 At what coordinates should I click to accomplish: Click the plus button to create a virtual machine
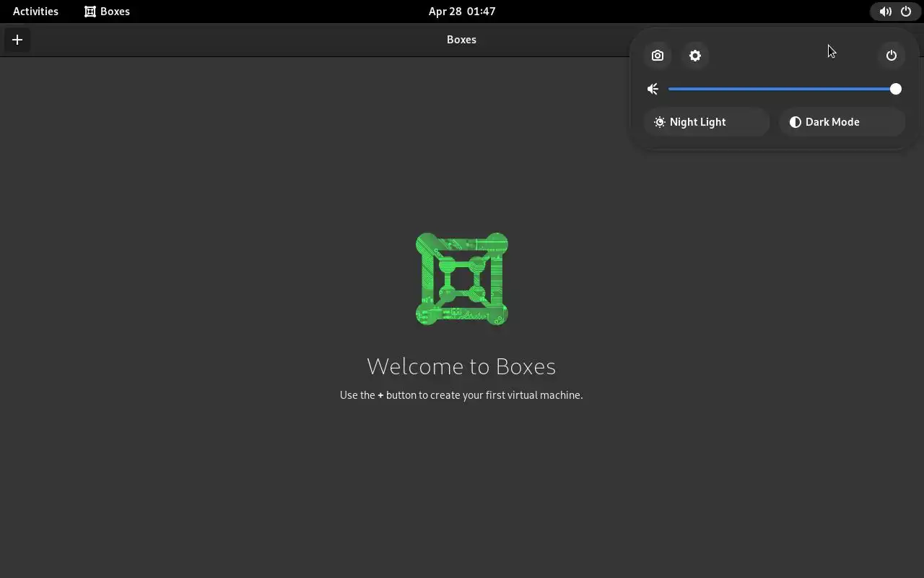click(17, 40)
